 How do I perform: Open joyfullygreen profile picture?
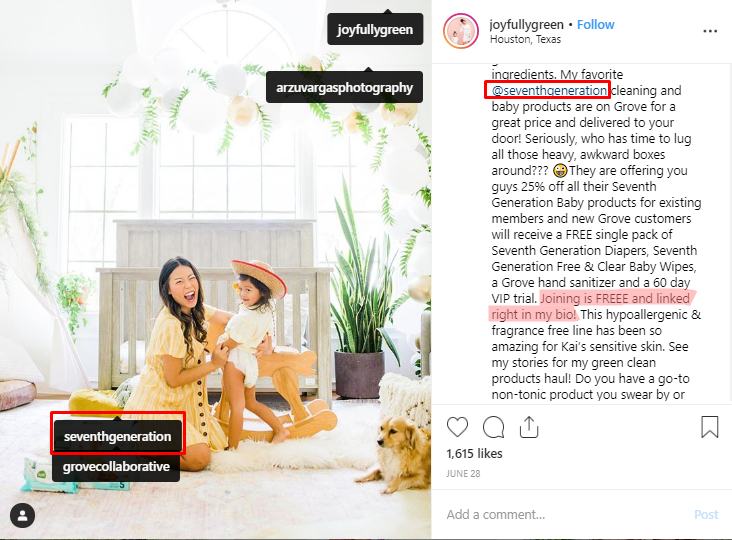tap(461, 31)
